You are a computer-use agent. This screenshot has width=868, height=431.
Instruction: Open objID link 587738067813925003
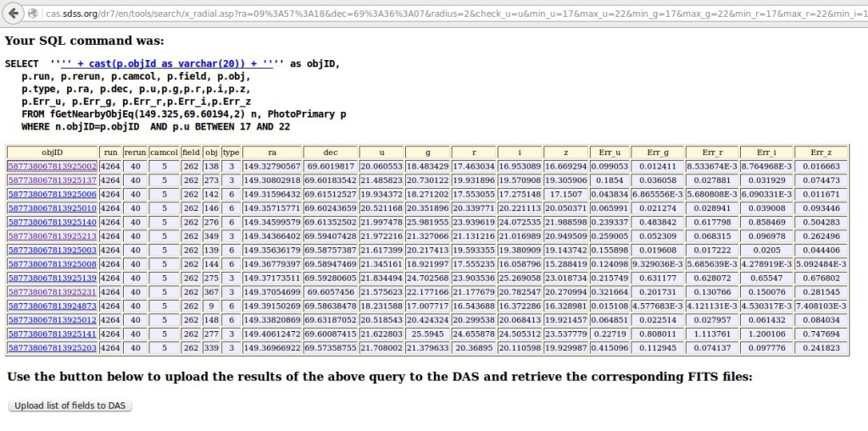(x=53, y=250)
